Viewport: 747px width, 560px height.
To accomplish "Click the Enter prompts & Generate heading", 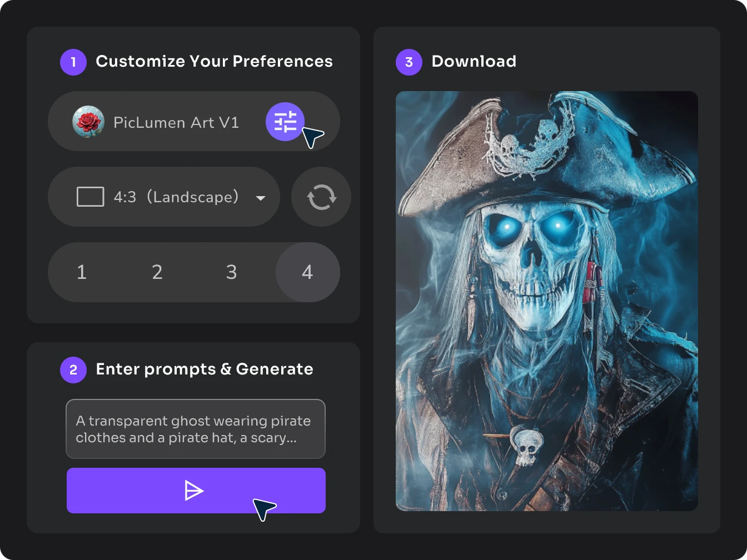I will 204,369.
